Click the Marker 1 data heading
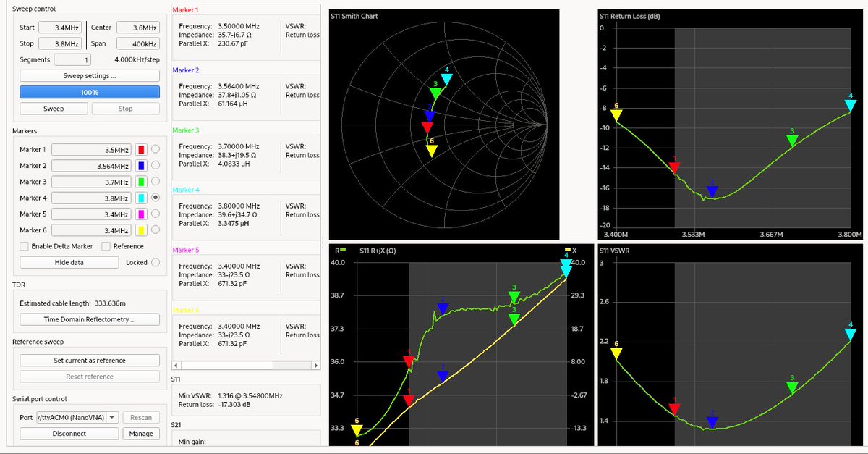Image resolution: width=868 pixels, height=454 pixels. coord(187,10)
